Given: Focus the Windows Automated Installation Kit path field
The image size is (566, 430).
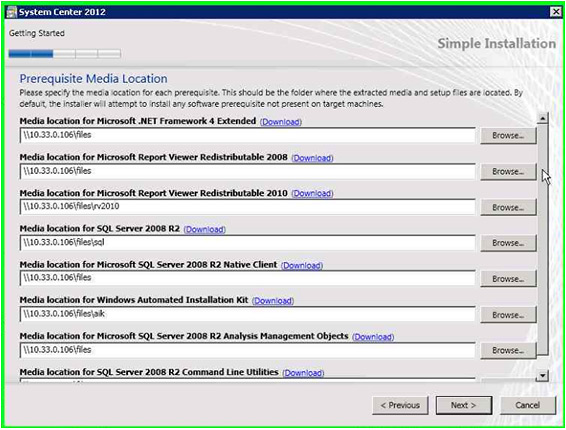Looking at the screenshot, I should (248, 314).
